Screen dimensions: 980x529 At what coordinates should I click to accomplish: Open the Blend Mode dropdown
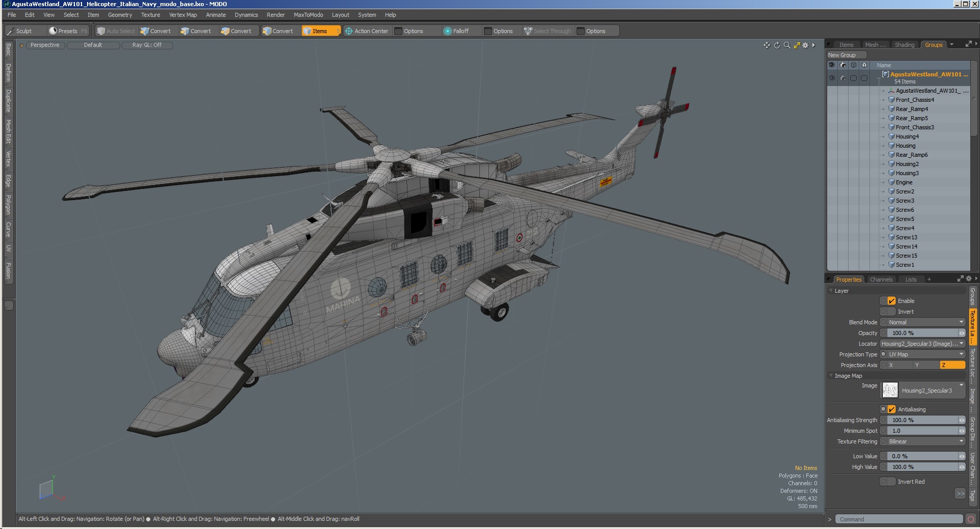coord(926,322)
